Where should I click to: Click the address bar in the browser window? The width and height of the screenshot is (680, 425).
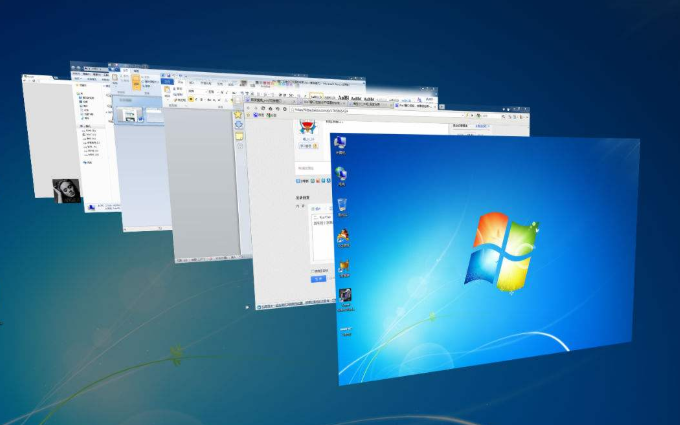[377, 111]
